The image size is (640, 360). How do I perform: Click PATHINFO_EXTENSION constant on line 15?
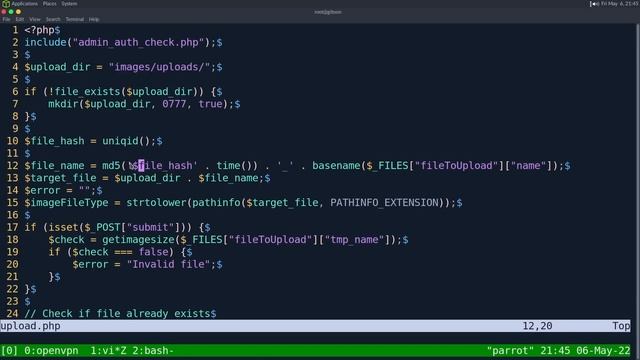384,202
